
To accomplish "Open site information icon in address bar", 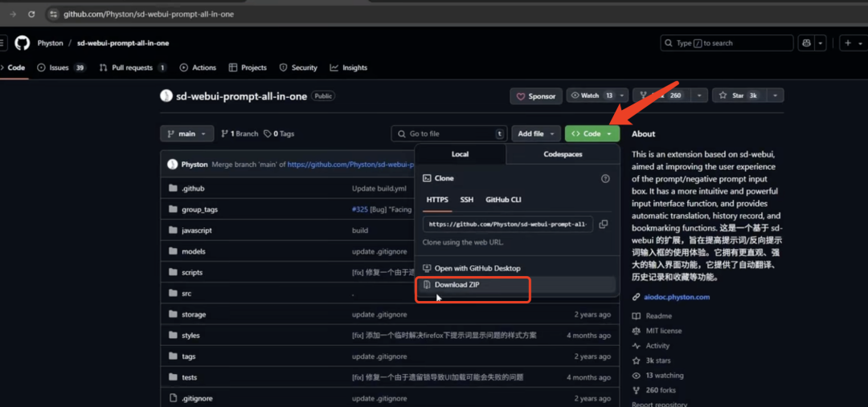I will click(x=53, y=14).
